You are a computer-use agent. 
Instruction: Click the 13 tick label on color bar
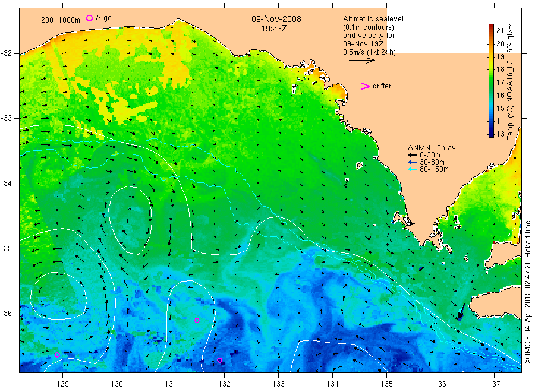[500, 134]
